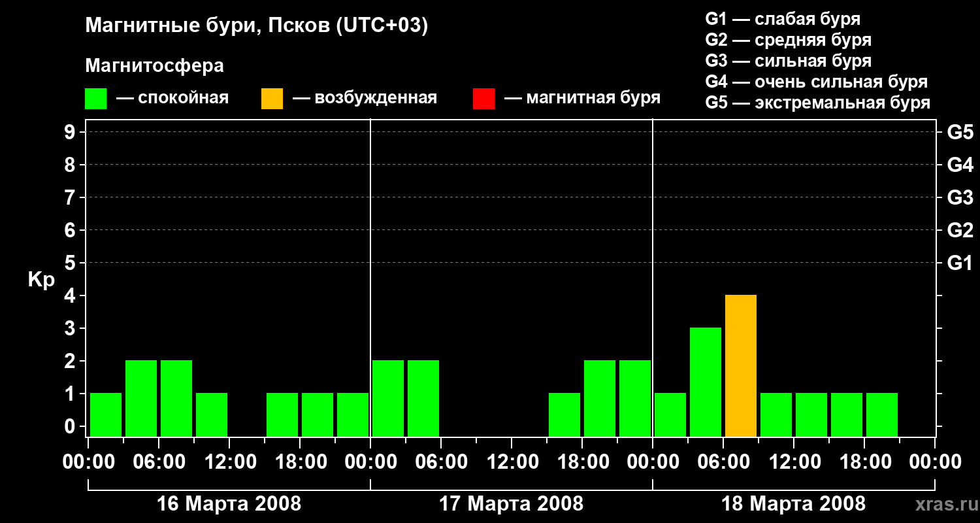The image size is (980, 523).
Task: Click the 00:00–03:00 bar on 17 March
Action: pyautogui.click(x=388, y=399)
